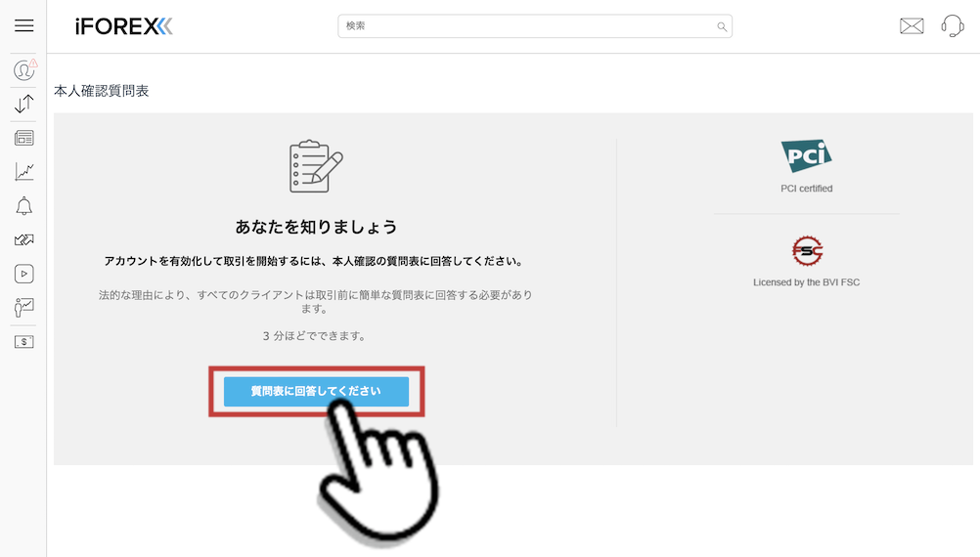
Task: Open the person-with-chart education icon
Action: click(23, 307)
